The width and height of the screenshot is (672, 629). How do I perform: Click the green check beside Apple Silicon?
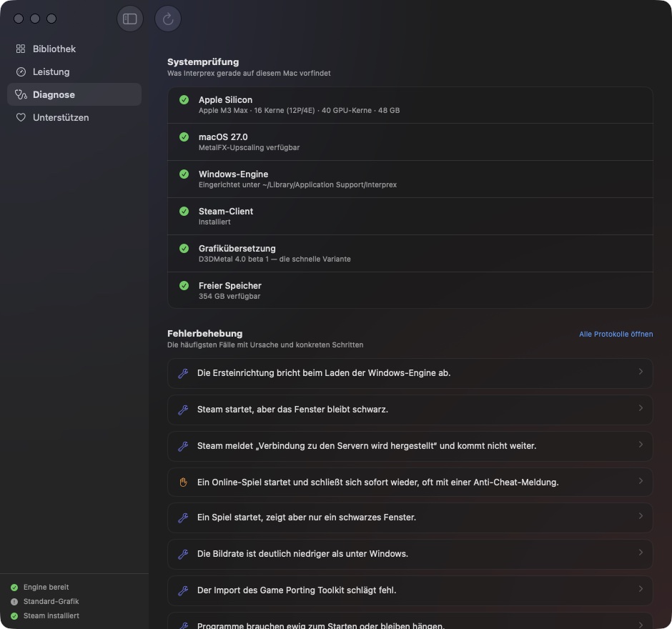pyautogui.click(x=184, y=100)
